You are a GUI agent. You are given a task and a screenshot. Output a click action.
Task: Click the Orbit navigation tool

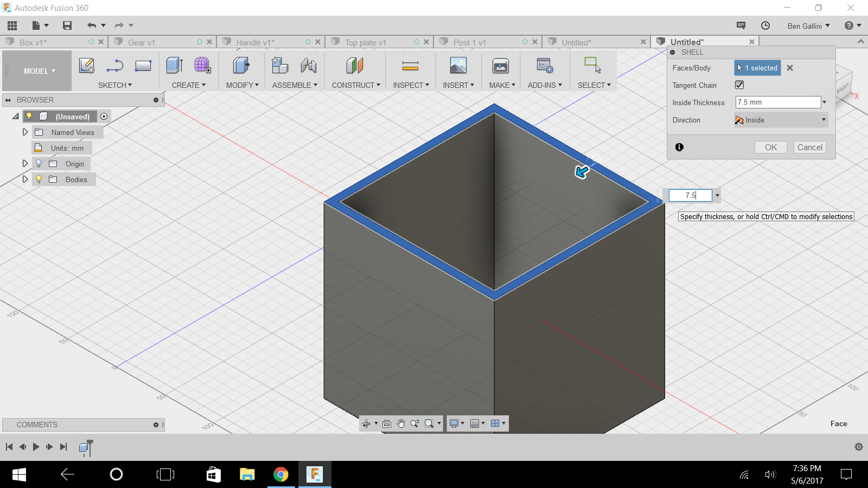click(367, 423)
